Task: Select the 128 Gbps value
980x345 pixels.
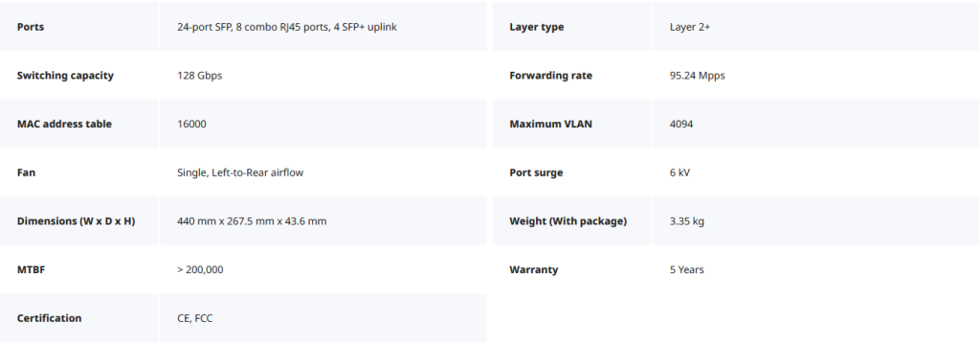Action: [x=199, y=75]
